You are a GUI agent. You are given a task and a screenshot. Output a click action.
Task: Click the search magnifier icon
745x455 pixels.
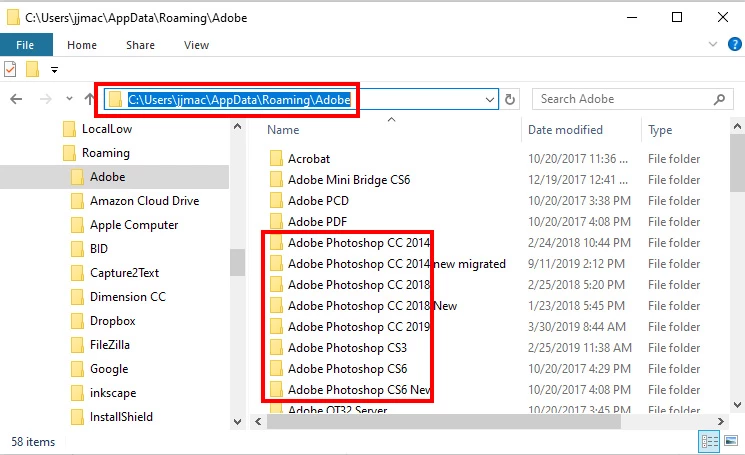tap(719, 99)
